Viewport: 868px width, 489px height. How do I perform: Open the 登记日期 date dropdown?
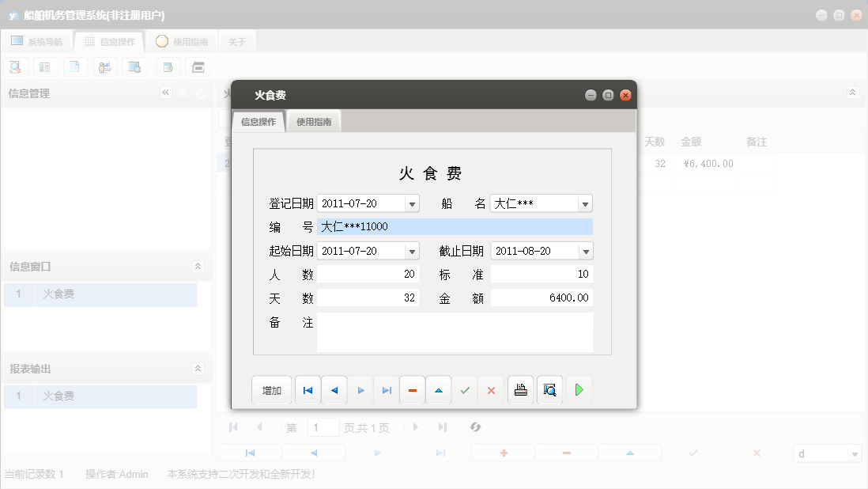411,203
